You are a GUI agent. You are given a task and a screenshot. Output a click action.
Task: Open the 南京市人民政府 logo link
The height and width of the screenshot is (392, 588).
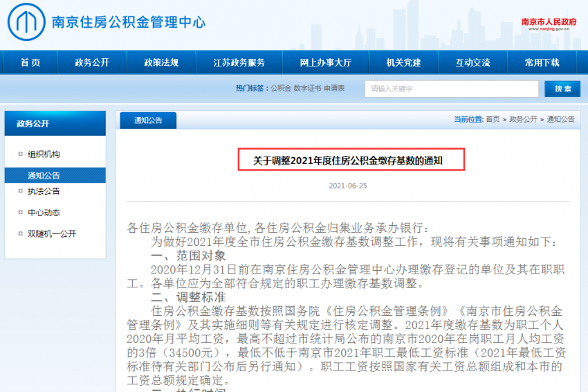pos(549,23)
